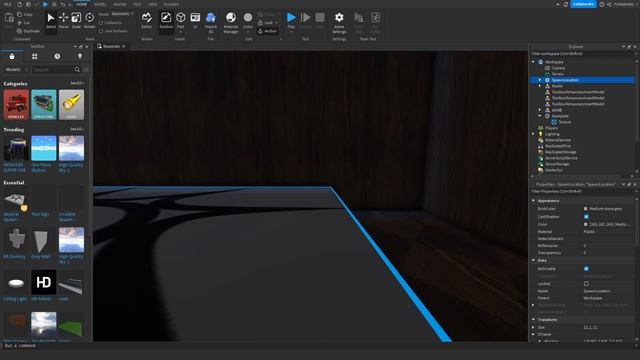Open Import 3D

click(x=211, y=22)
